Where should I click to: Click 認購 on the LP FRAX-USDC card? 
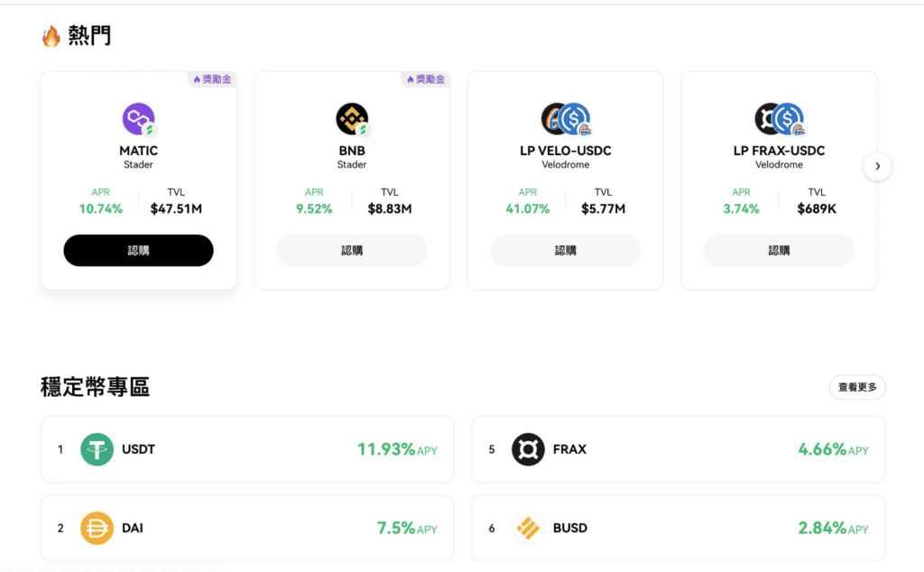(x=778, y=250)
